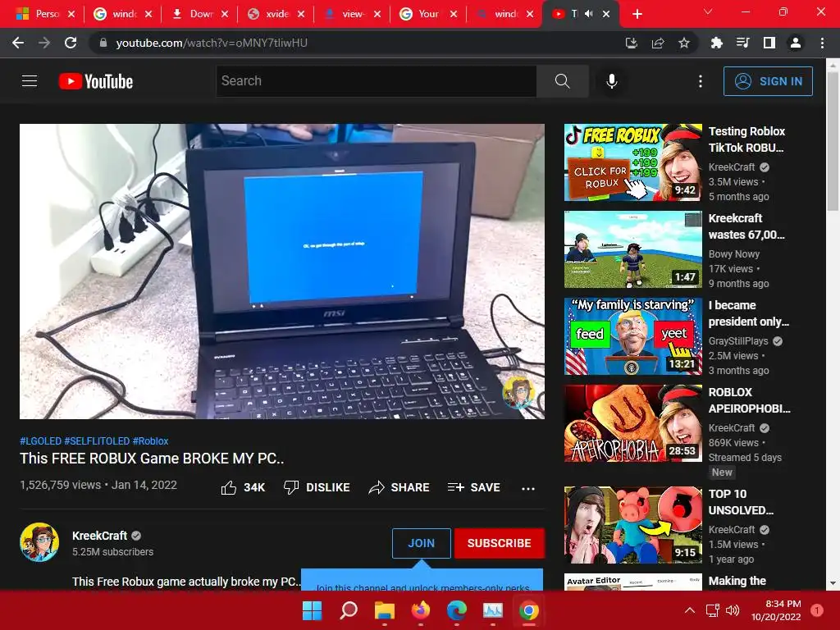Like the video with thumbs-up icon

tap(229, 487)
